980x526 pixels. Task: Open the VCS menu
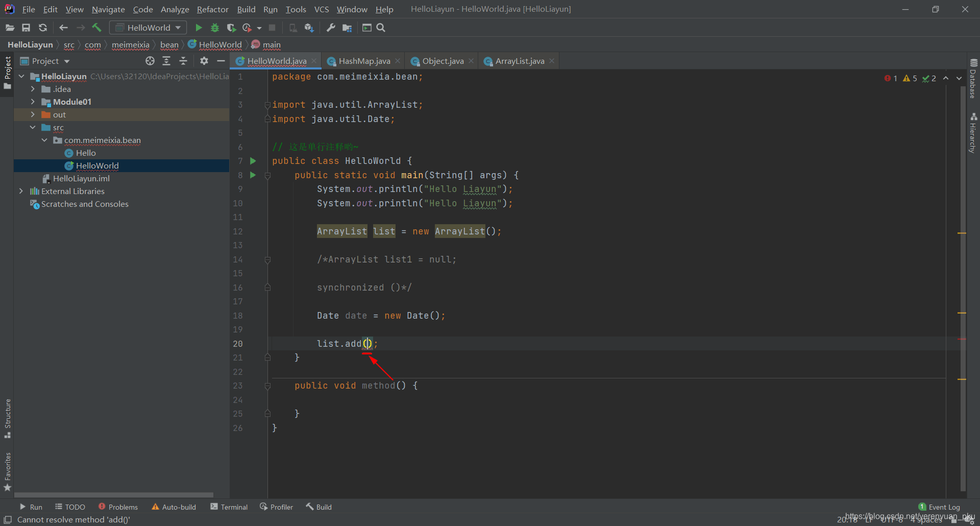click(x=321, y=9)
